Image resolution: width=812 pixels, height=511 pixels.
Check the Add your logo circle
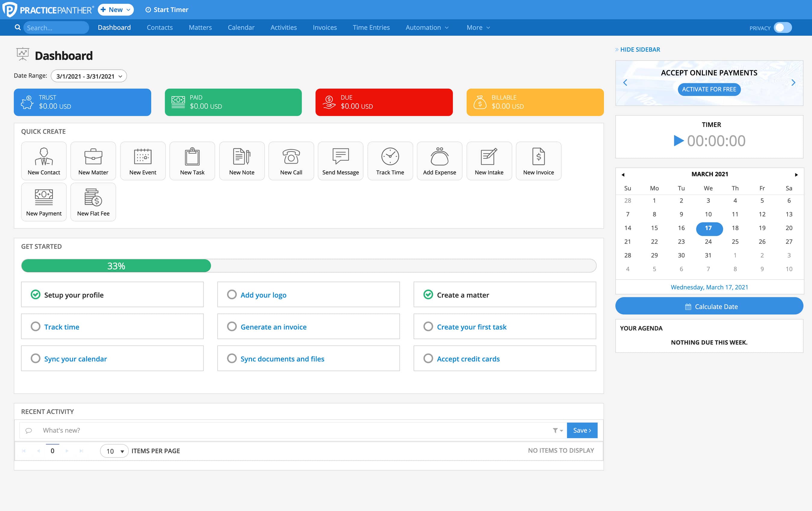click(232, 295)
